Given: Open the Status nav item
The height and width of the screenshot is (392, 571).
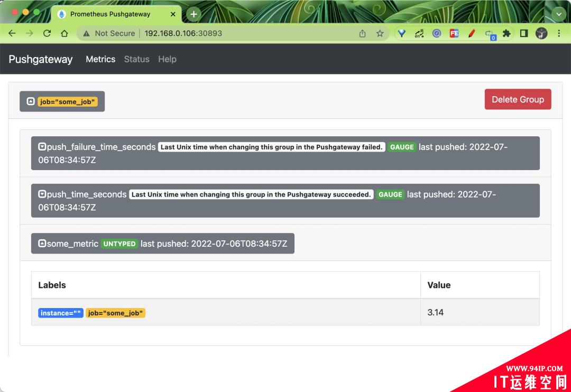Looking at the screenshot, I should click(136, 59).
